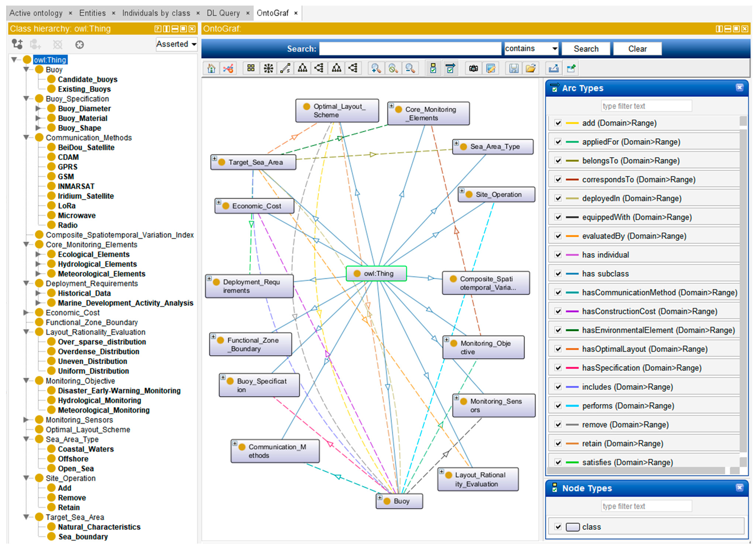The width and height of the screenshot is (756, 550).
Task: Apply the grid layout icon
Action: [251, 68]
